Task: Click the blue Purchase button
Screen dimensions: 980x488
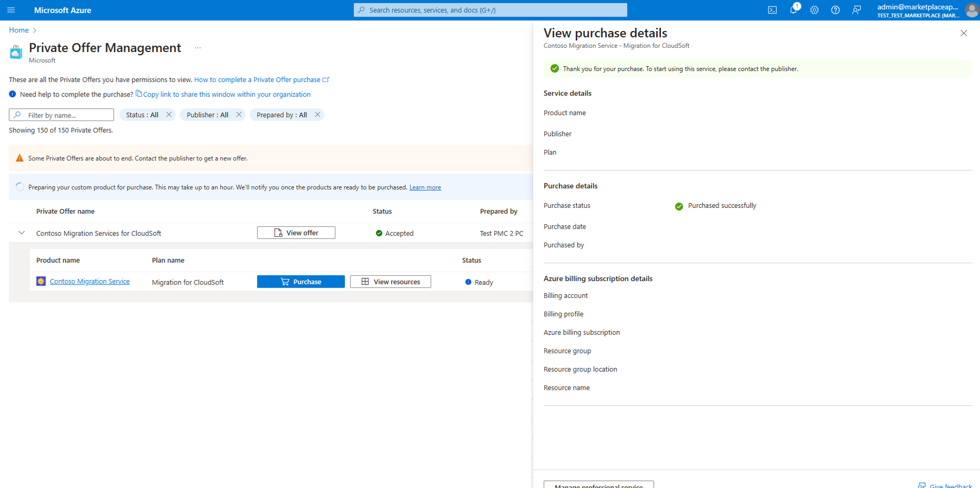Action: coord(301,282)
